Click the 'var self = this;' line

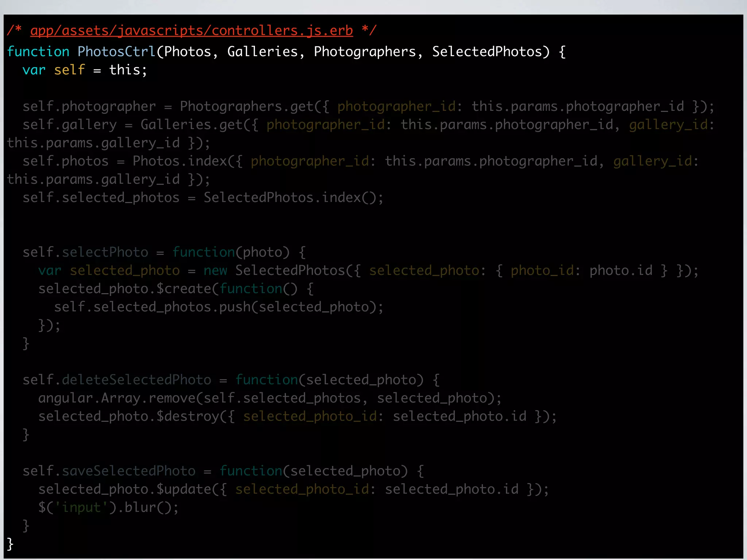[85, 70]
